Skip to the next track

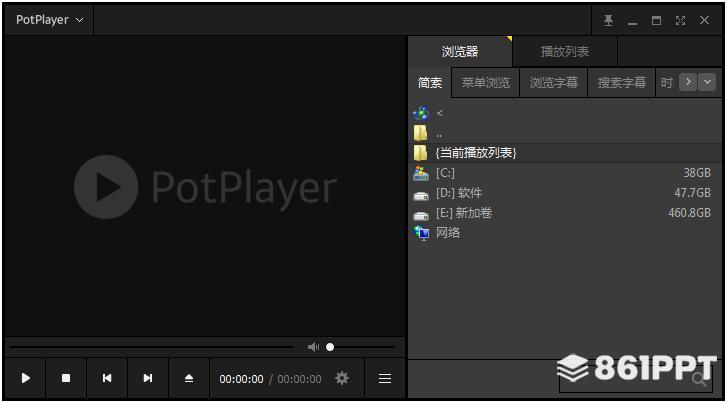148,378
